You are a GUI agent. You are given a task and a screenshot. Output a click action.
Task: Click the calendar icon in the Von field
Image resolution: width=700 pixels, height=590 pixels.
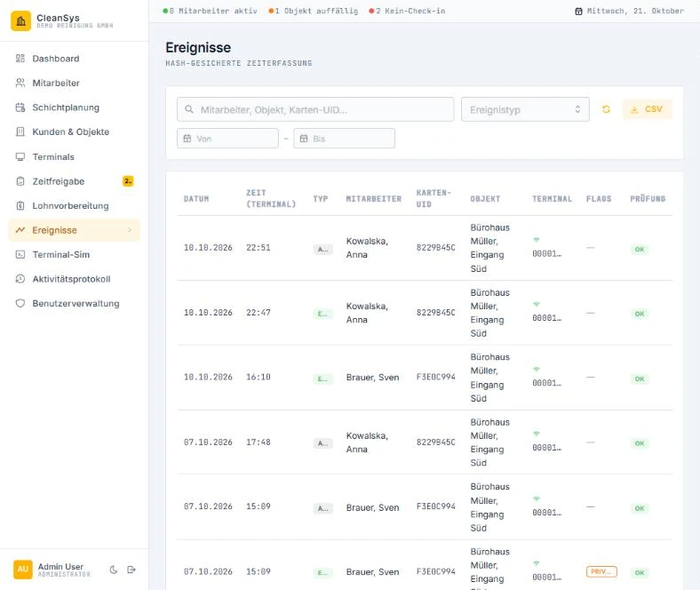[187, 139]
